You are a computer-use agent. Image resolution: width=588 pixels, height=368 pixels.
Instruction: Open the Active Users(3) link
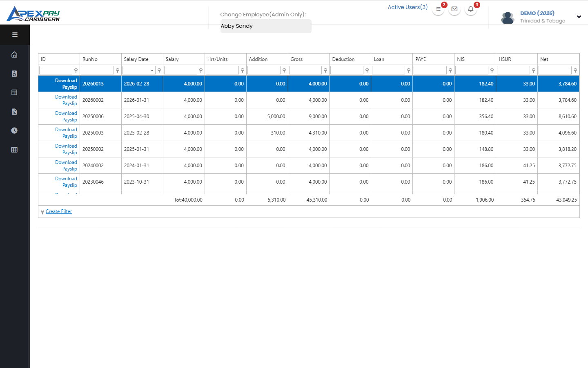pos(408,7)
